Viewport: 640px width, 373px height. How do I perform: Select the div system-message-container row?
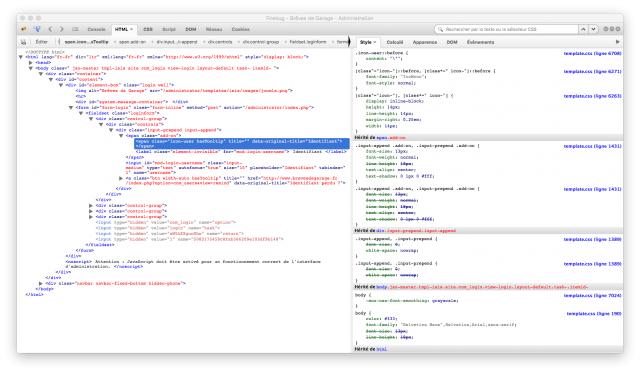(x=131, y=102)
